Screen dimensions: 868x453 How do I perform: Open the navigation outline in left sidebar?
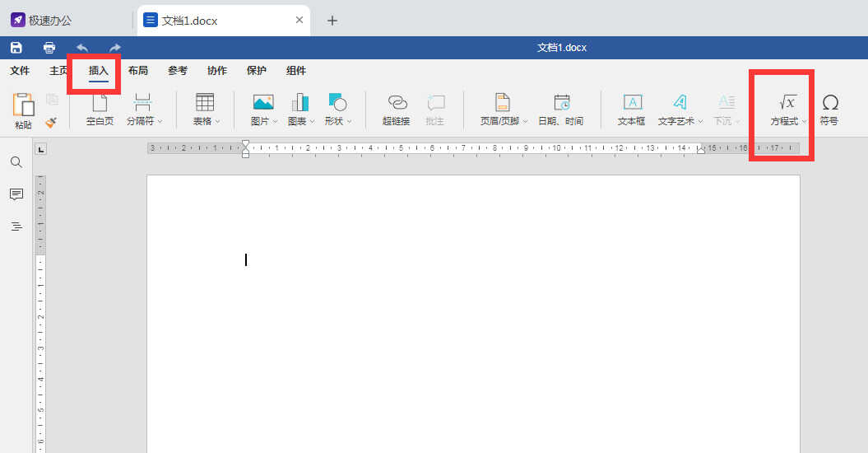(16, 226)
